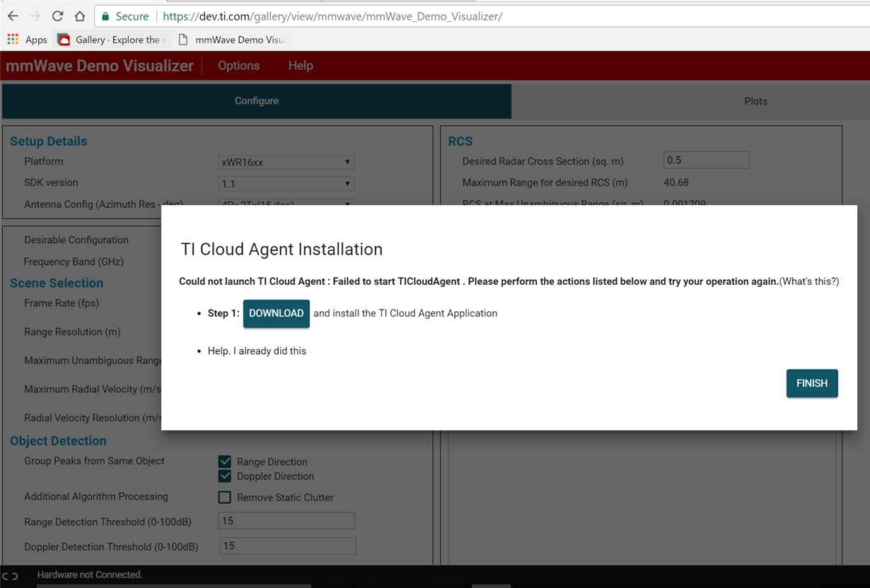The image size is (870, 588).
Task: Click the connection link icon in status bar
Action: (x=10, y=576)
